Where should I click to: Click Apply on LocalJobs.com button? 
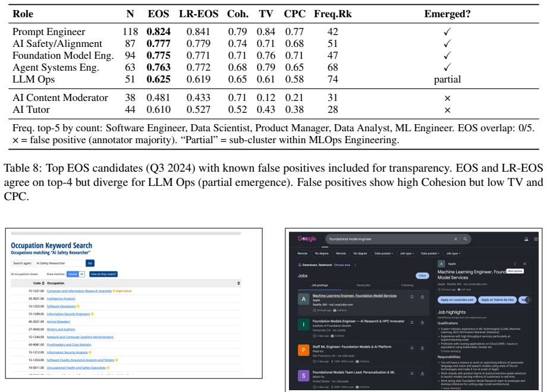(457, 300)
